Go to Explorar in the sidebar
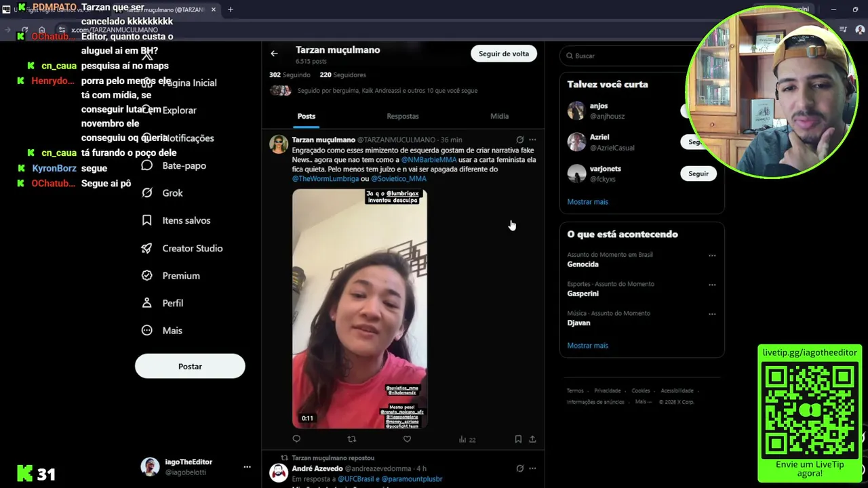This screenshot has height=488, width=868. coord(179,110)
